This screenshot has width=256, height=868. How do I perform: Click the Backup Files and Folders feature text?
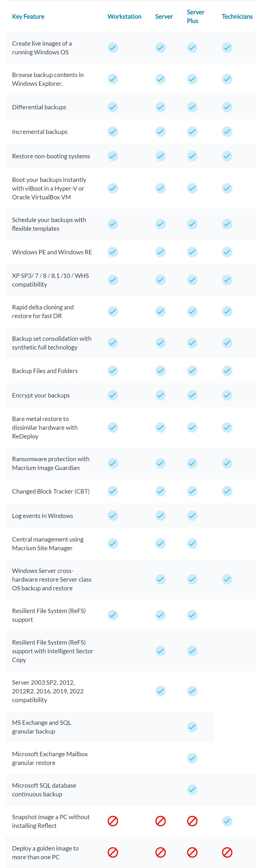(x=45, y=371)
